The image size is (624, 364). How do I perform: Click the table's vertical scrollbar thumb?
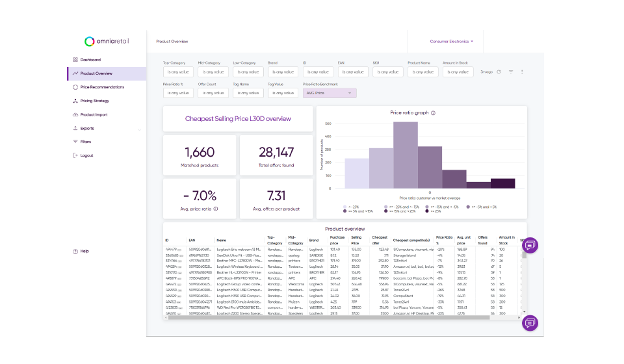coord(524,255)
